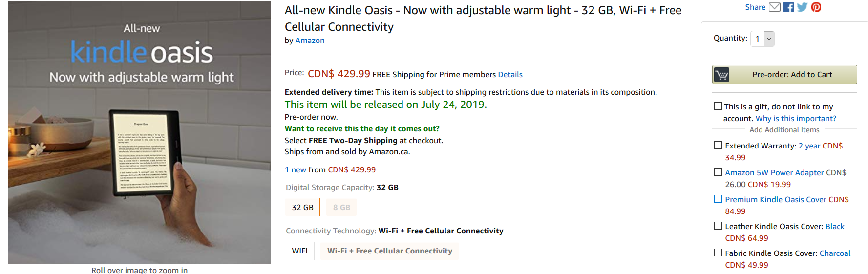Viewport: 868px width, 274px height.
Task: Open the Quantity dropdown
Action: coord(762,39)
